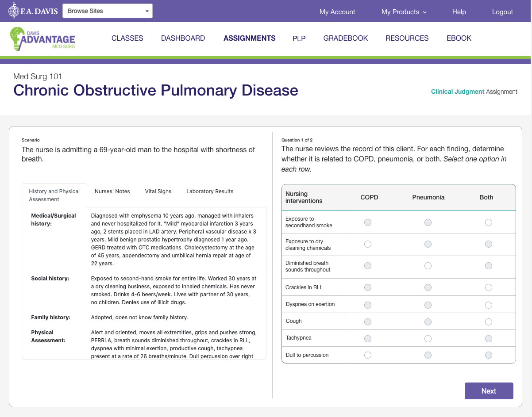Check the COPD option for Cough
532x417 pixels.
(x=368, y=321)
